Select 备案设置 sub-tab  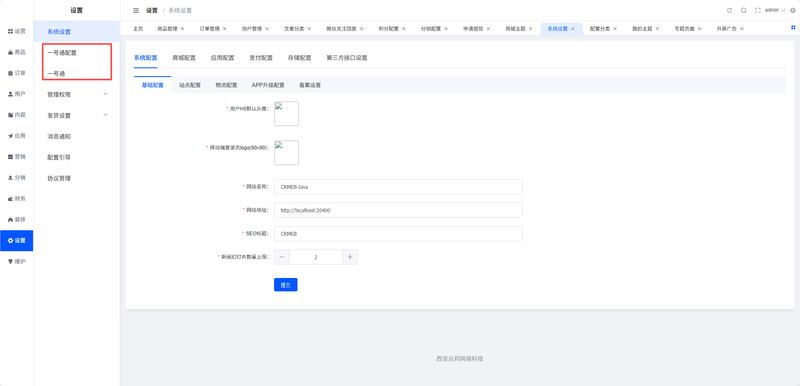point(310,85)
